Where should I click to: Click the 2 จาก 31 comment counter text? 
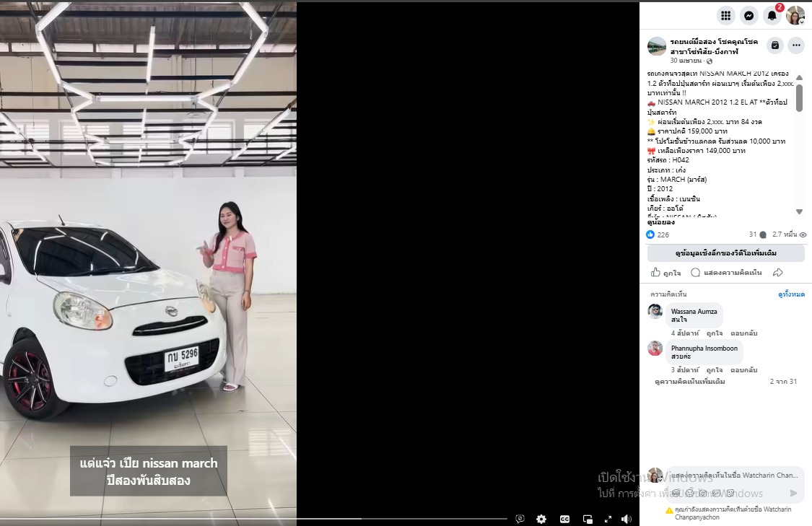[x=783, y=382]
